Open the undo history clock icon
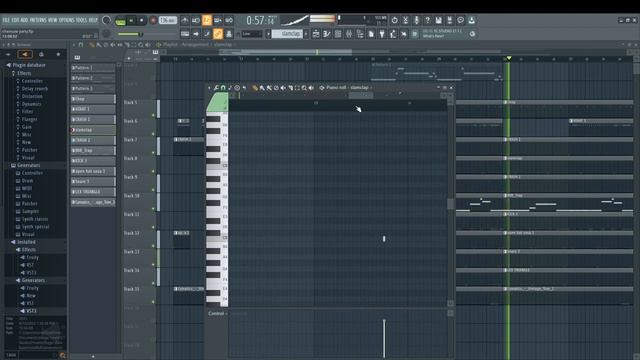Image resolution: width=640 pixels, height=360 pixels. 394,20
